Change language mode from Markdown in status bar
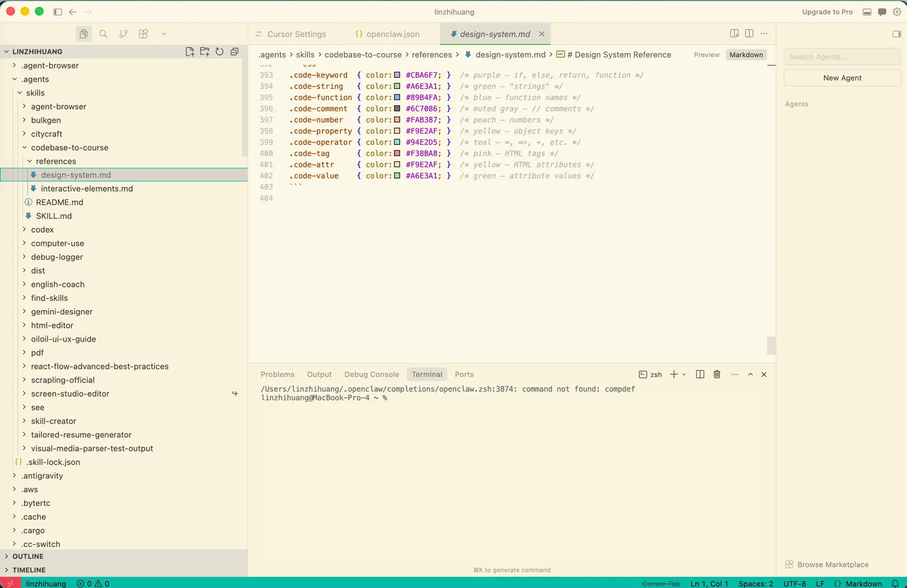 (863, 583)
